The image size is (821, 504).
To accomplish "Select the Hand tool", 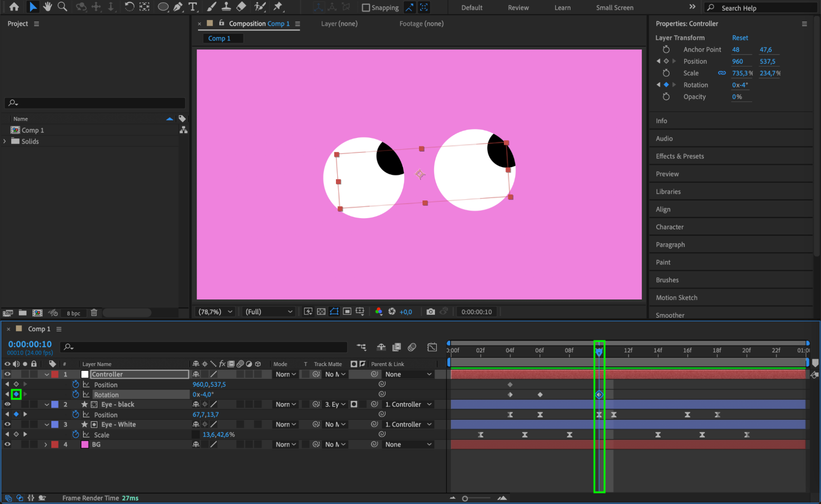I will pyautogui.click(x=48, y=7).
